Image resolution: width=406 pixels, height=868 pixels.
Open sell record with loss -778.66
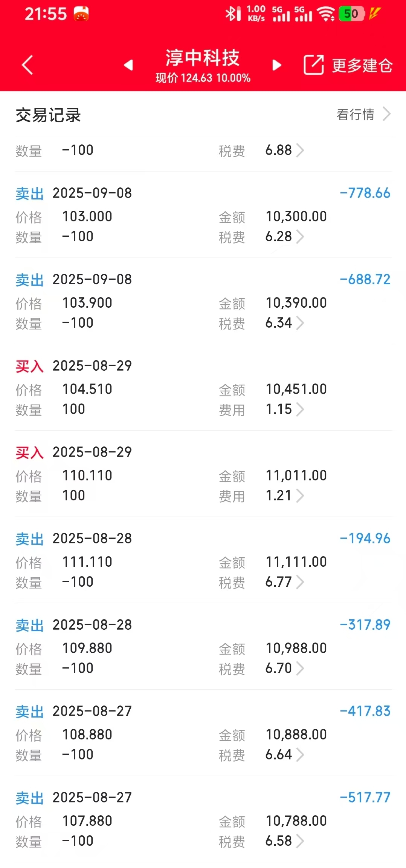tap(203, 215)
